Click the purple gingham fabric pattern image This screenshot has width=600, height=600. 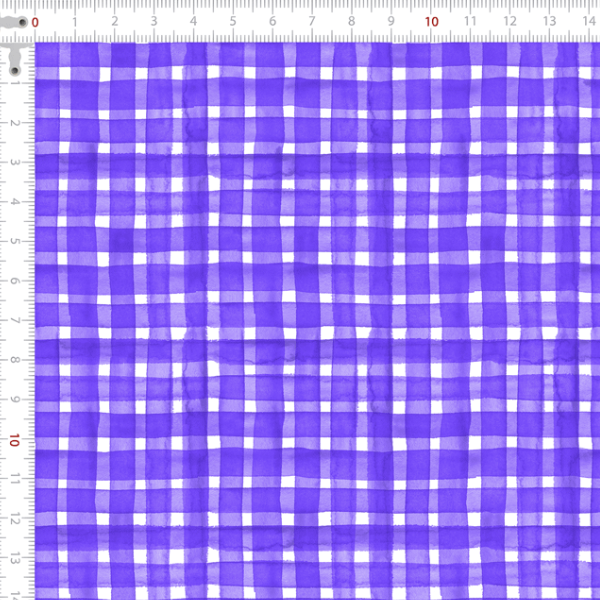(317, 321)
